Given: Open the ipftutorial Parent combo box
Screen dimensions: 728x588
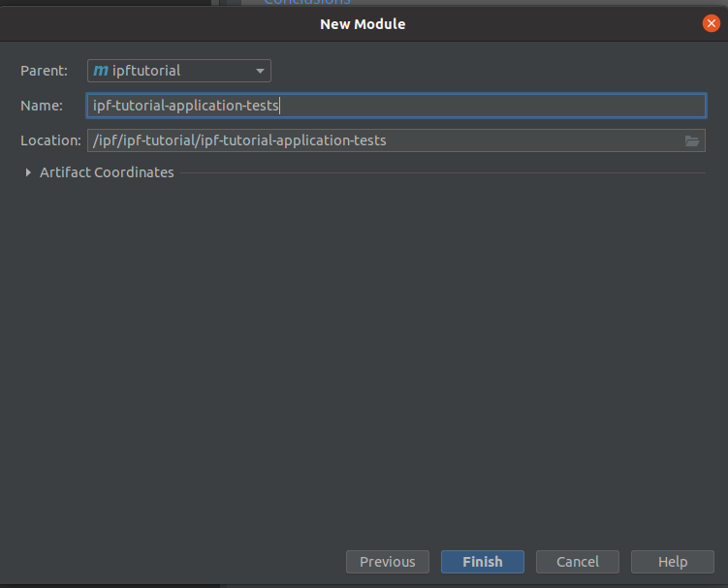Looking at the screenshot, I should pyautogui.click(x=179, y=71).
